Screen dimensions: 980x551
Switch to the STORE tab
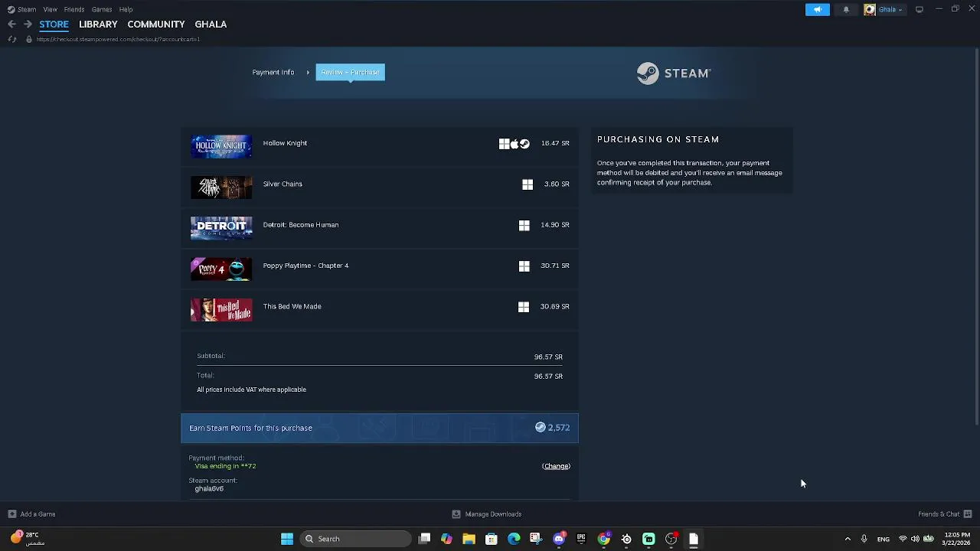click(54, 24)
